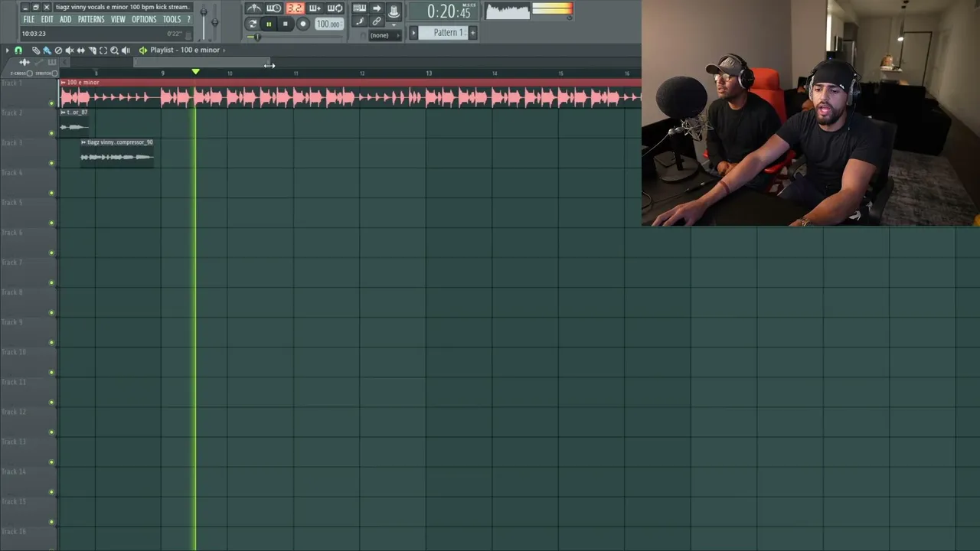Image resolution: width=980 pixels, height=551 pixels.
Task: Switch to audio clip focus waveform icon
Action: (24, 62)
